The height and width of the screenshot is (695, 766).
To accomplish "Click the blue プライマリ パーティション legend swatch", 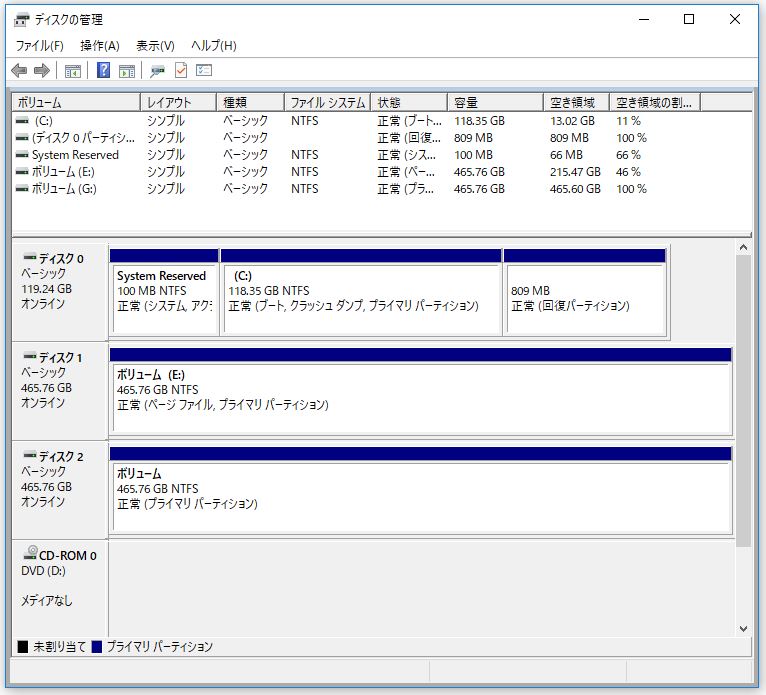I will click(96, 647).
